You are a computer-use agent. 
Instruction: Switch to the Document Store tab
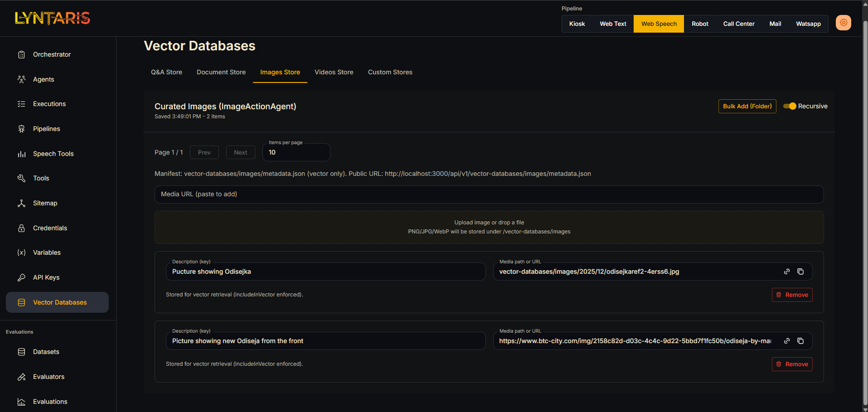coord(221,72)
